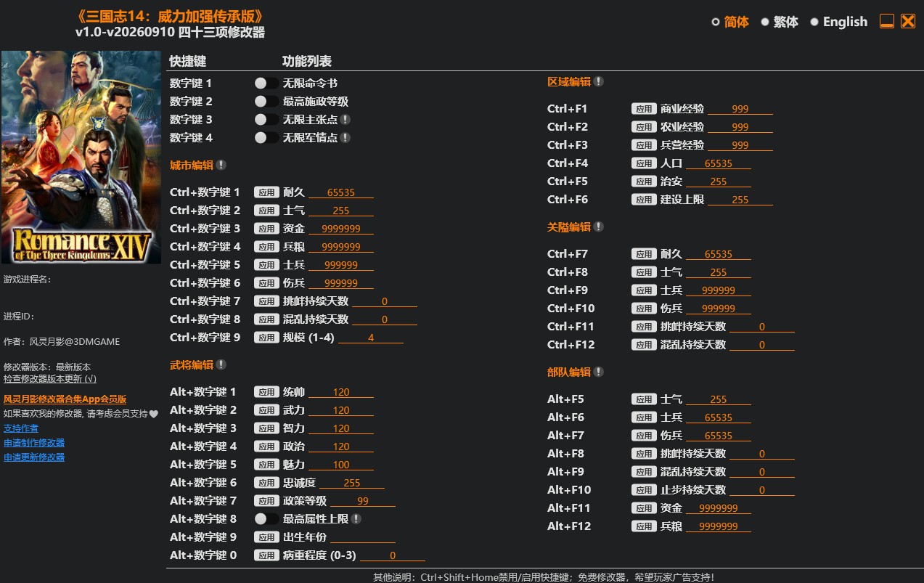The height and width of the screenshot is (583, 924).
Task: Apply 人口 value for region
Action: (x=644, y=163)
